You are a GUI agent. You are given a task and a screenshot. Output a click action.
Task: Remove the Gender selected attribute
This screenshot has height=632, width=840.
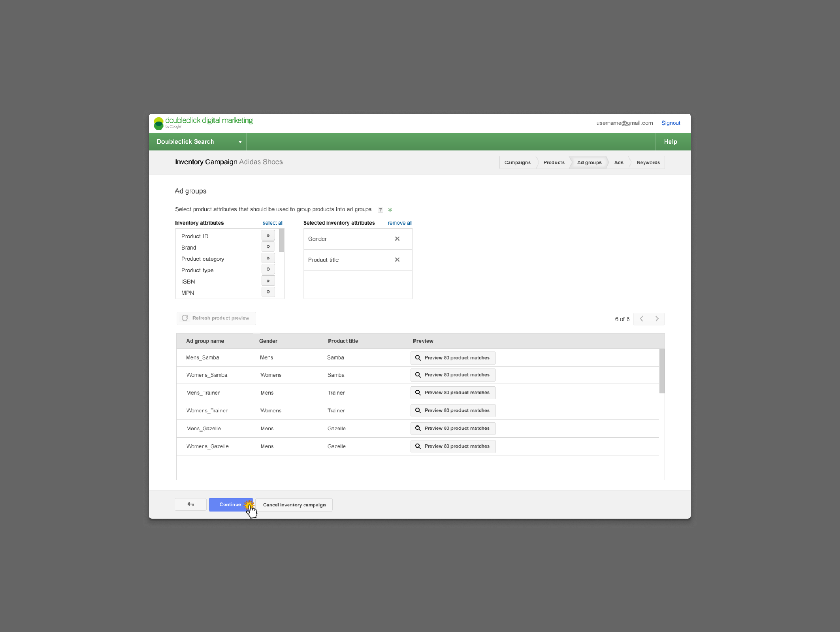click(x=397, y=239)
